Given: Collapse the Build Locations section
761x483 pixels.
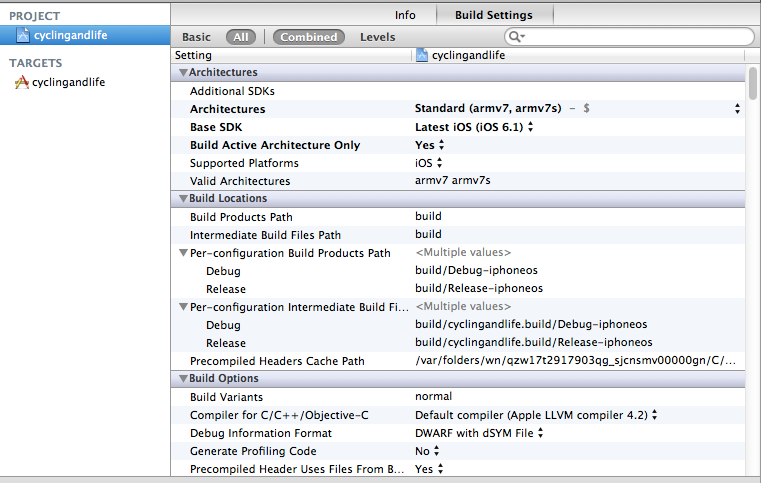Looking at the screenshot, I should pos(183,199).
